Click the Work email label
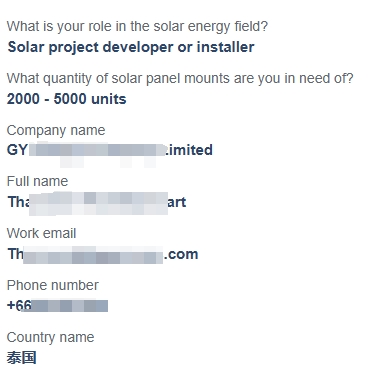The image size is (380, 385). pos(41,233)
